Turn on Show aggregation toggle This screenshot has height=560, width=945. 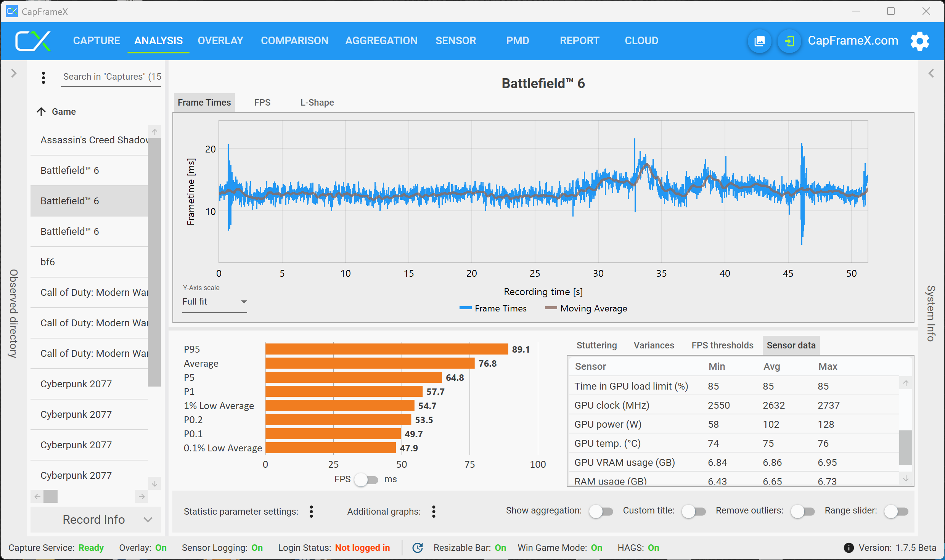(601, 511)
